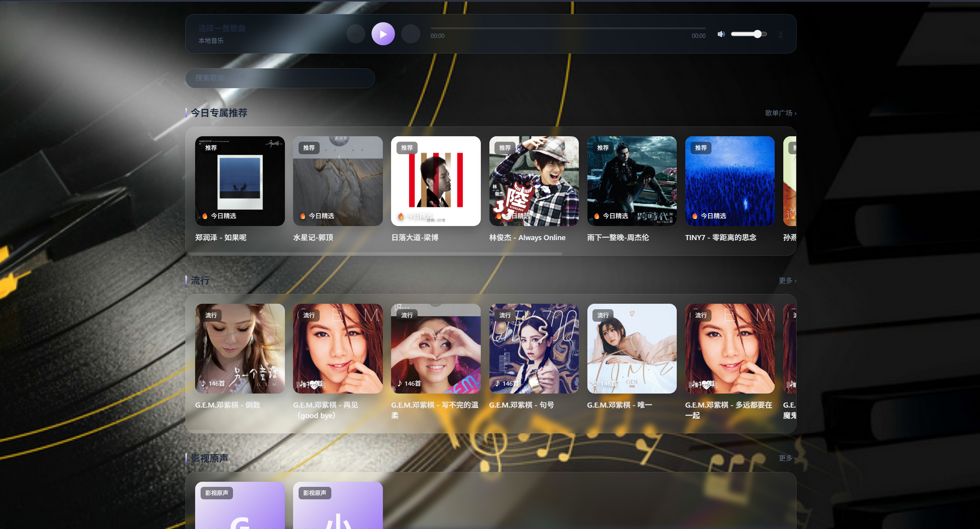Open G.E.M.邓紫棋 - 倒数 cover

click(240, 349)
